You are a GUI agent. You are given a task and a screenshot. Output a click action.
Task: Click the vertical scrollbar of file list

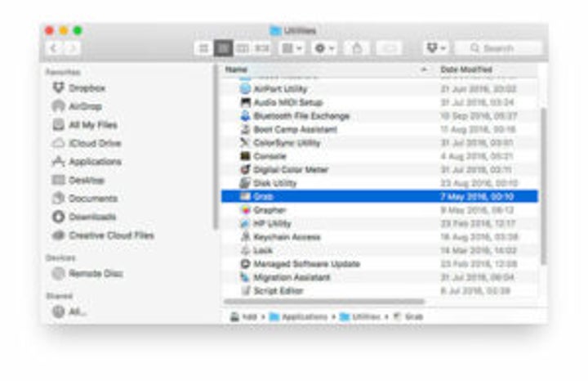click(543, 186)
